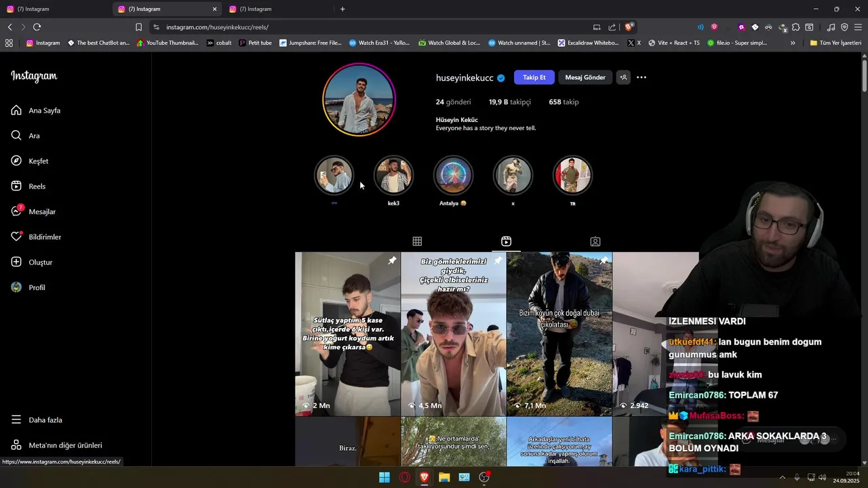Show hidden system tray icons
Image resolution: width=868 pixels, height=488 pixels.
coord(782,477)
